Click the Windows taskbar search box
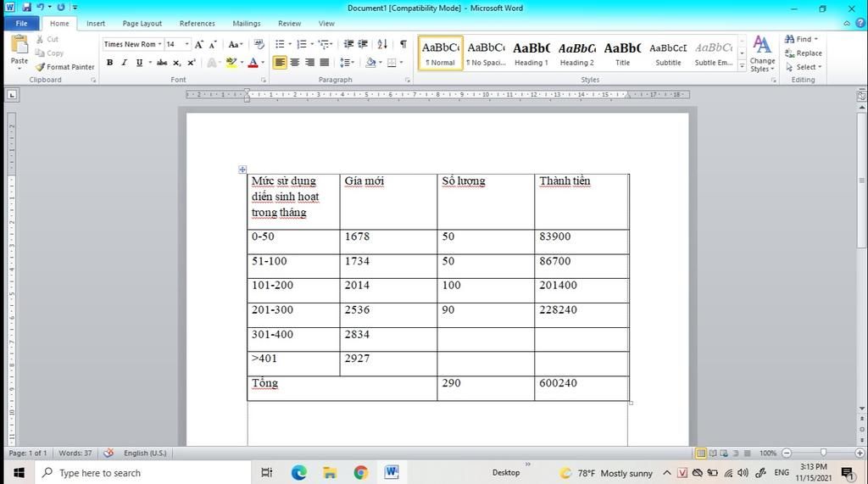This screenshot has width=868, height=484. coord(142,472)
